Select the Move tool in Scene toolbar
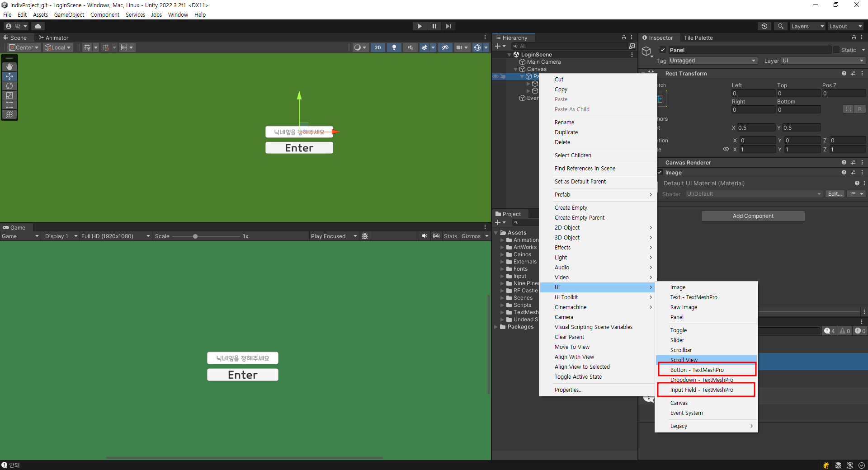 click(9, 76)
